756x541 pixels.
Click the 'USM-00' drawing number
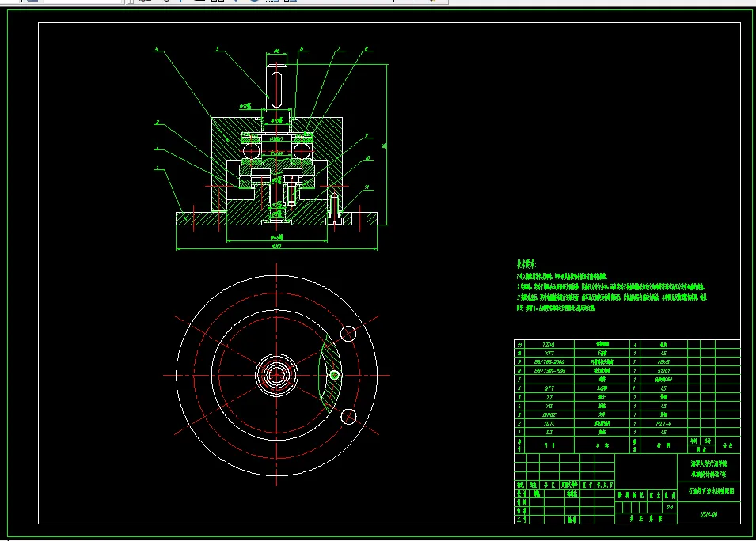[x=709, y=515]
